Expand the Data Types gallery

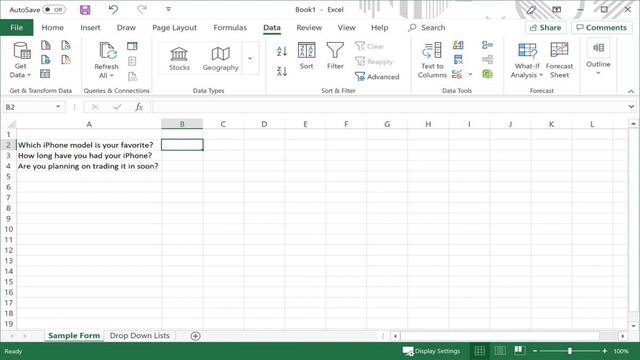coord(250,58)
